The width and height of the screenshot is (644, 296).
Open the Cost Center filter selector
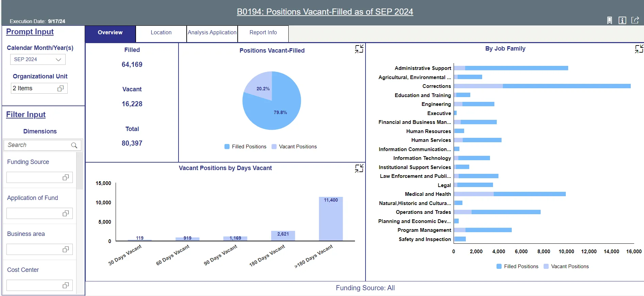tap(66, 285)
